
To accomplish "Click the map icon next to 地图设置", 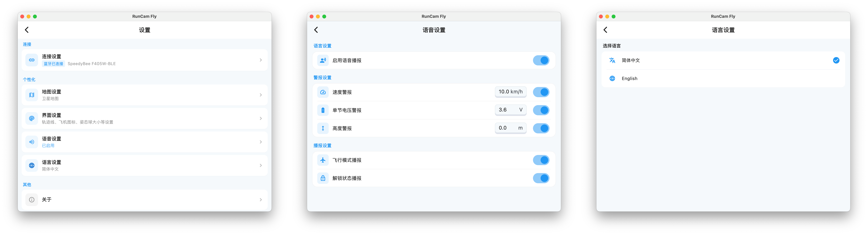I will click(x=31, y=95).
